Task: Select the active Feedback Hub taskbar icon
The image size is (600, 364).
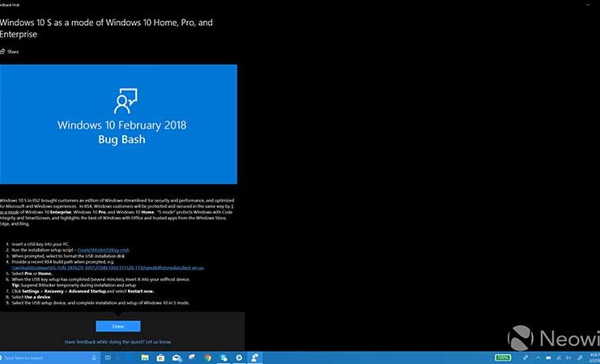Action: pos(255,358)
